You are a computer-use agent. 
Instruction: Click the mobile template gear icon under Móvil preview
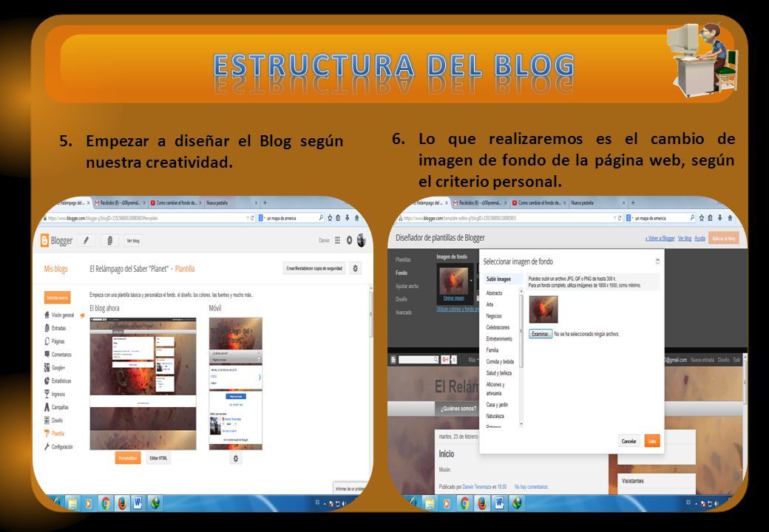click(236, 459)
